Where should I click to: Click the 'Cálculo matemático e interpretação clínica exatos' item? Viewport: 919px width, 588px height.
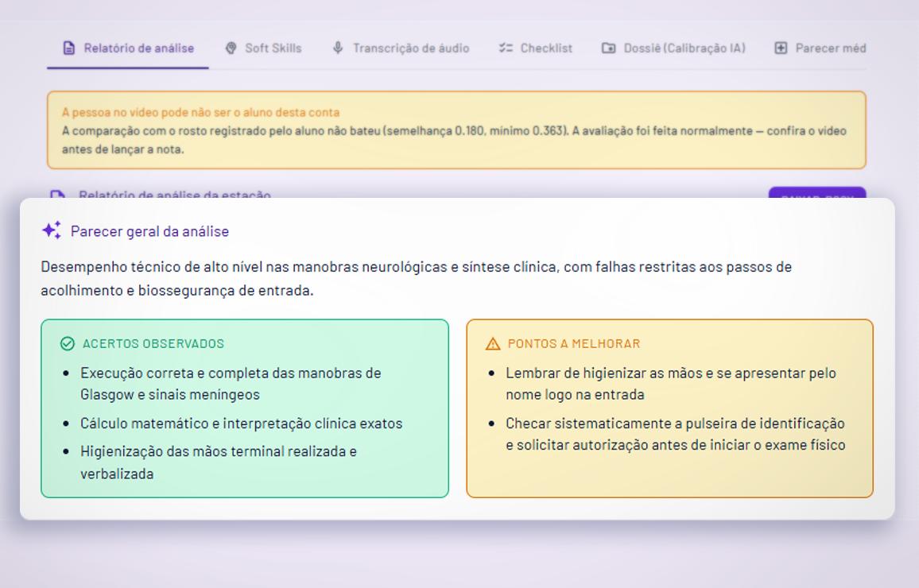[x=242, y=424]
